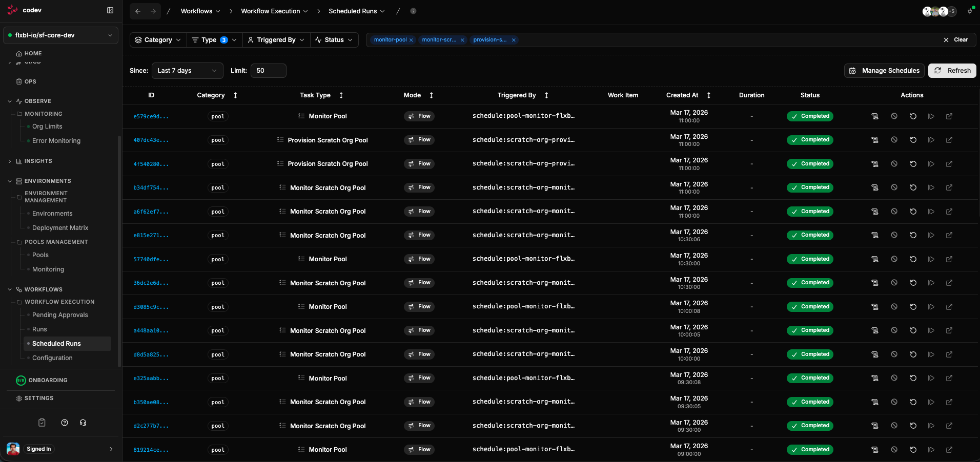Open logs icon for run e579ce9d

point(875,116)
